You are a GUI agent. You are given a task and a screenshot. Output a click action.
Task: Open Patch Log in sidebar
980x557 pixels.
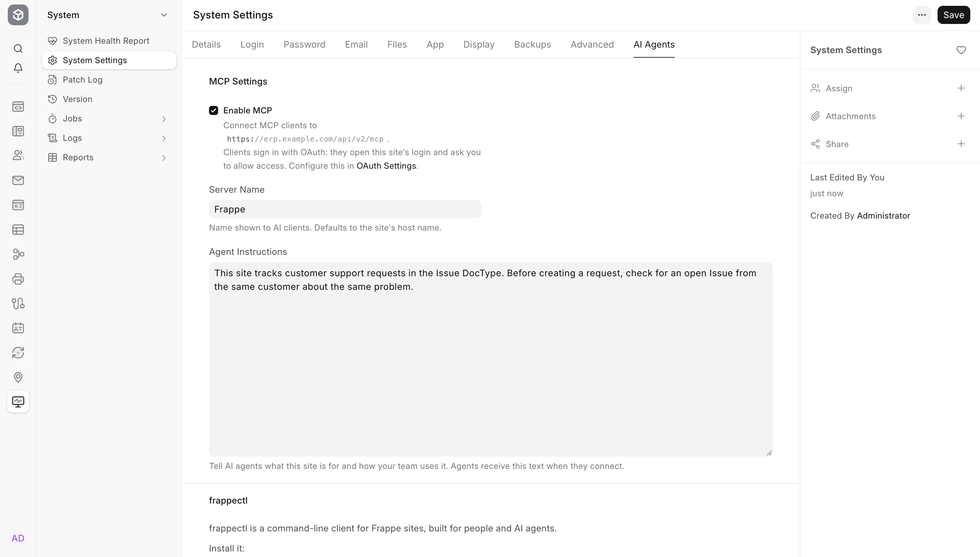109,80
